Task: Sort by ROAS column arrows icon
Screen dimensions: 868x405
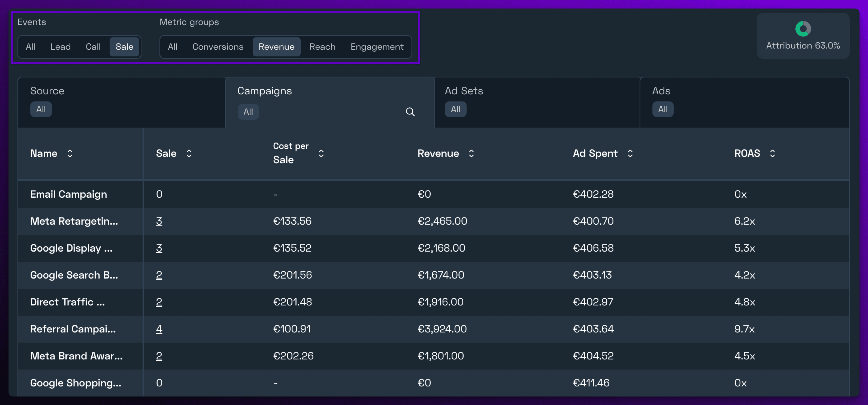Action: (773, 154)
